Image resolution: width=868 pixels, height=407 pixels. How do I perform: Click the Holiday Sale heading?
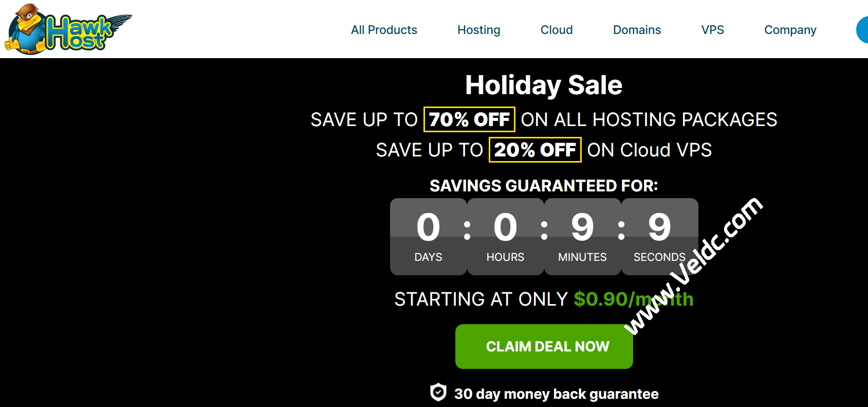(544, 85)
